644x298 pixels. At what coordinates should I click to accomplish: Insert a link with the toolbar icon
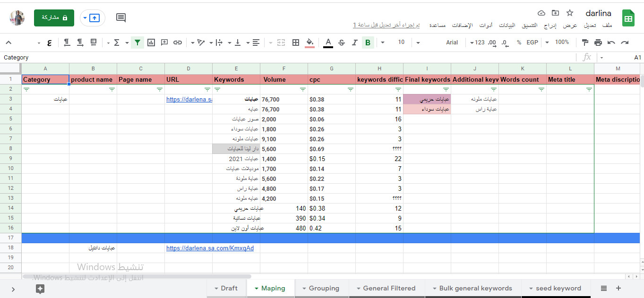pyautogui.click(x=178, y=42)
